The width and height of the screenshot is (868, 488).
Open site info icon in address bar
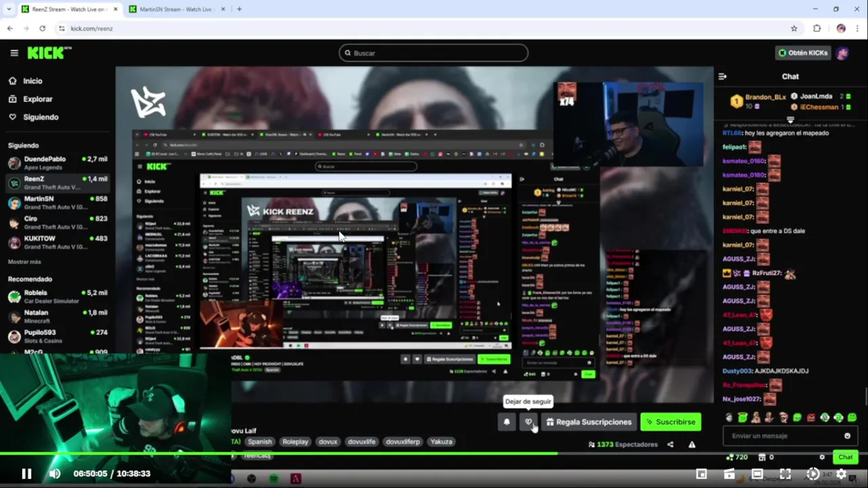tap(62, 28)
